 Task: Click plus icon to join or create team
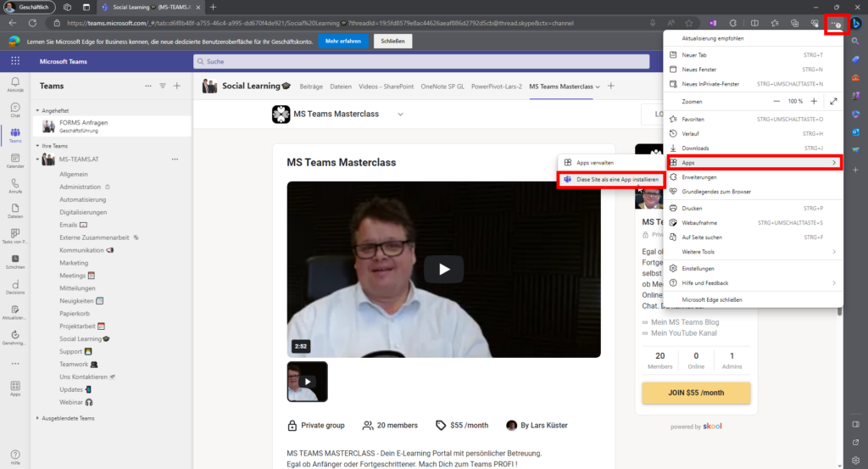tap(177, 86)
